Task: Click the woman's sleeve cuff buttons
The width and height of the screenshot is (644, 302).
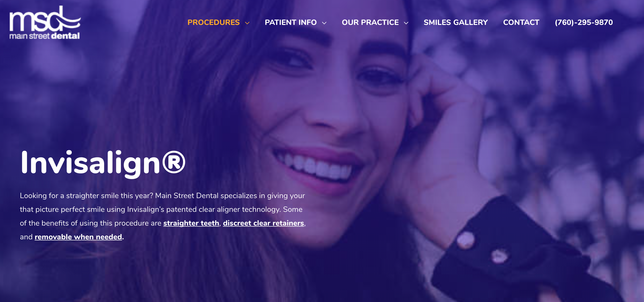Action: pyautogui.click(x=482, y=247)
